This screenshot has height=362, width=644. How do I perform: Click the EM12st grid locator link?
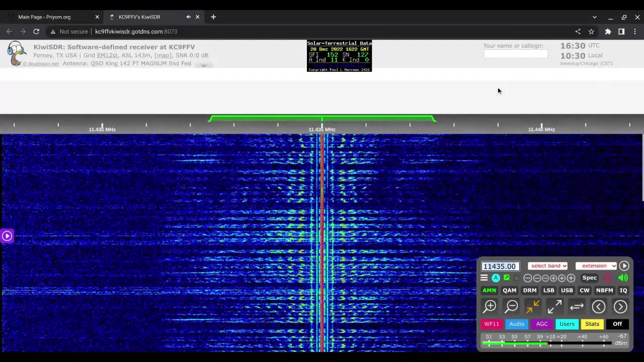[107, 55]
